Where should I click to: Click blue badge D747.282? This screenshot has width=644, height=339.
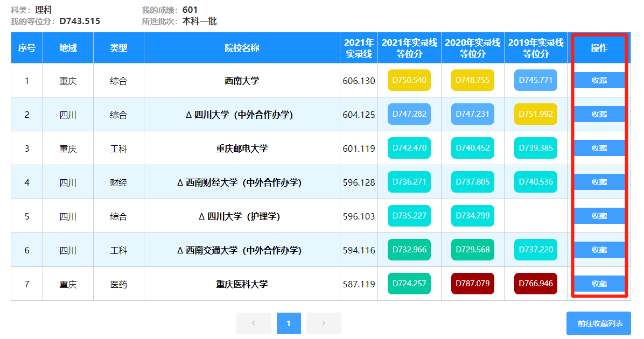tap(409, 114)
